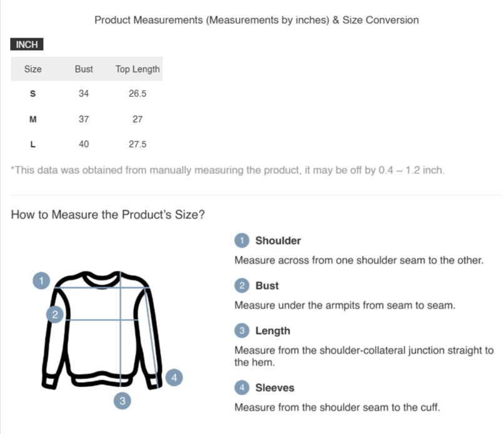504x434 pixels.
Task: Click marker 1 on the sweater diagram
Action: click(41, 281)
